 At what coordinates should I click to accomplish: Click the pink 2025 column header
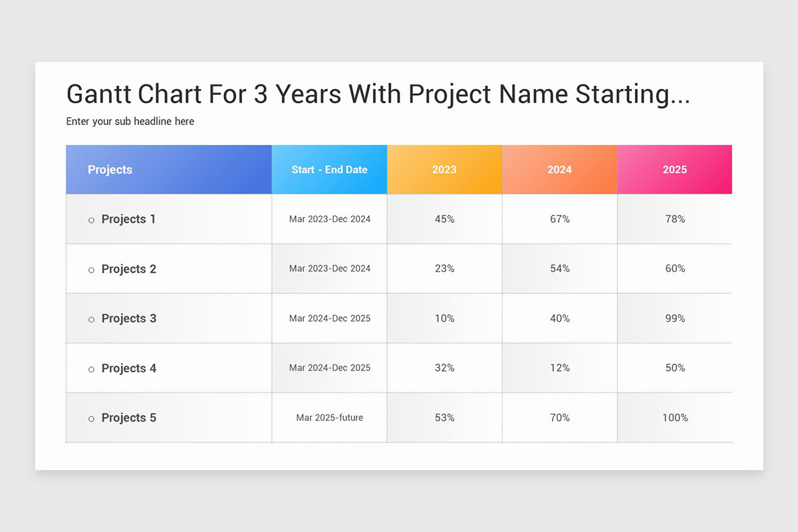click(674, 170)
